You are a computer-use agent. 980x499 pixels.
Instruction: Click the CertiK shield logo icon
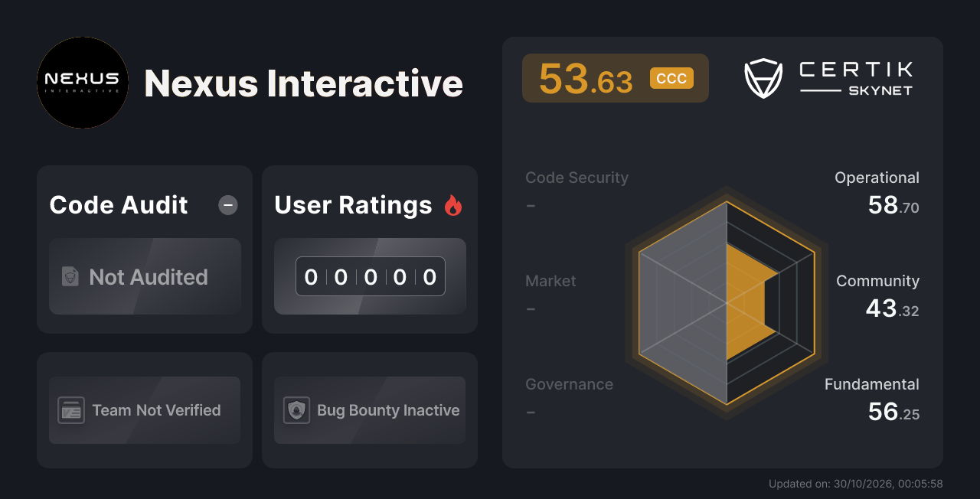(763, 79)
